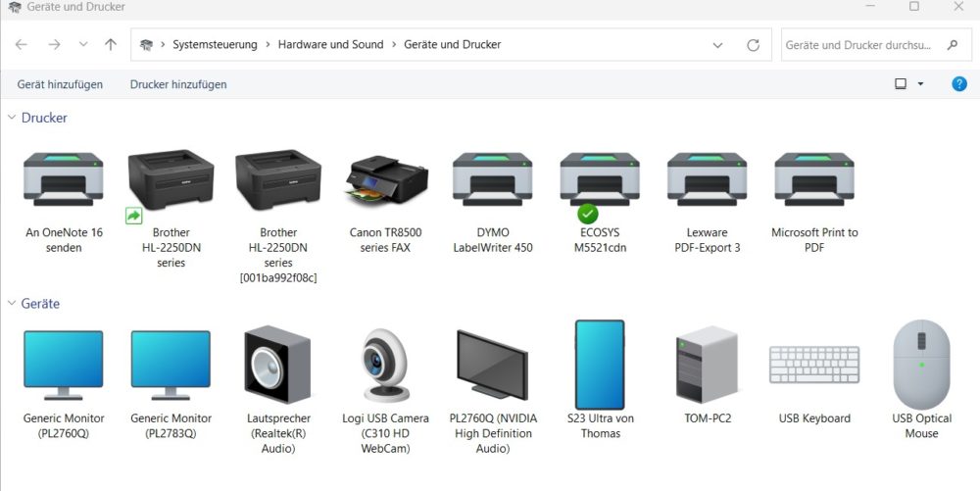The width and height of the screenshot is (980, 491).
Task: Go to Systemsteuerung breadcrumb
Action: click(215, 44)
